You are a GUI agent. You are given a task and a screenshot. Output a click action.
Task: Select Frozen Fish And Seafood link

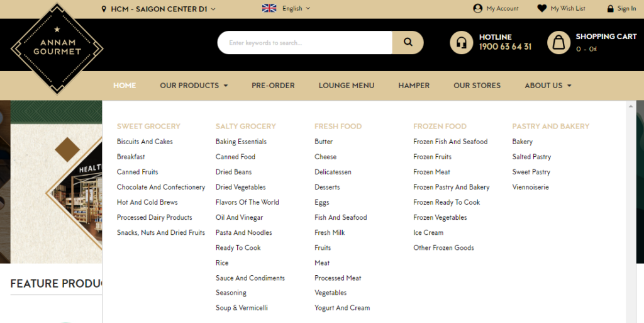(450, 142)
